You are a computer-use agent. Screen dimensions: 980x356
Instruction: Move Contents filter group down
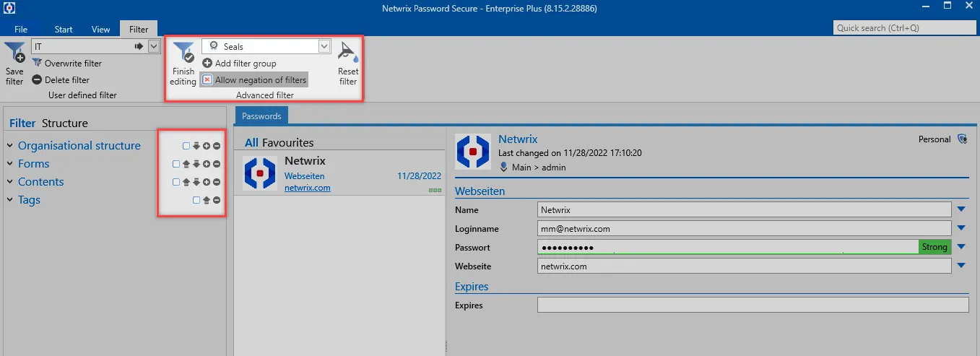pos(196,182)
